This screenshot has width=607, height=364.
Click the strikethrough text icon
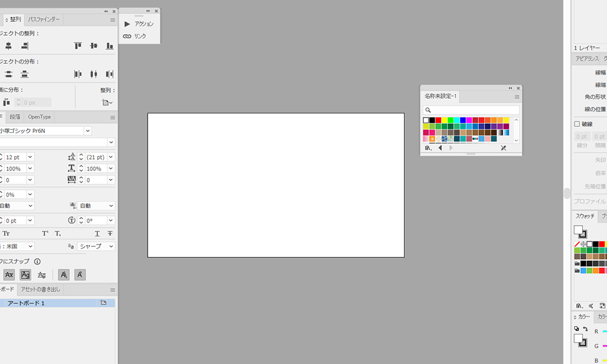tap(110, 234)
